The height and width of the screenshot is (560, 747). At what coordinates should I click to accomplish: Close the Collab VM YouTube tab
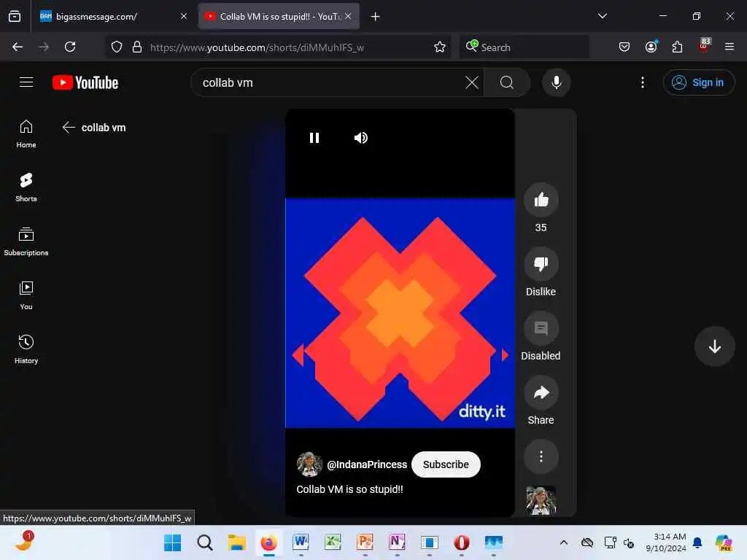coord(348,16)
